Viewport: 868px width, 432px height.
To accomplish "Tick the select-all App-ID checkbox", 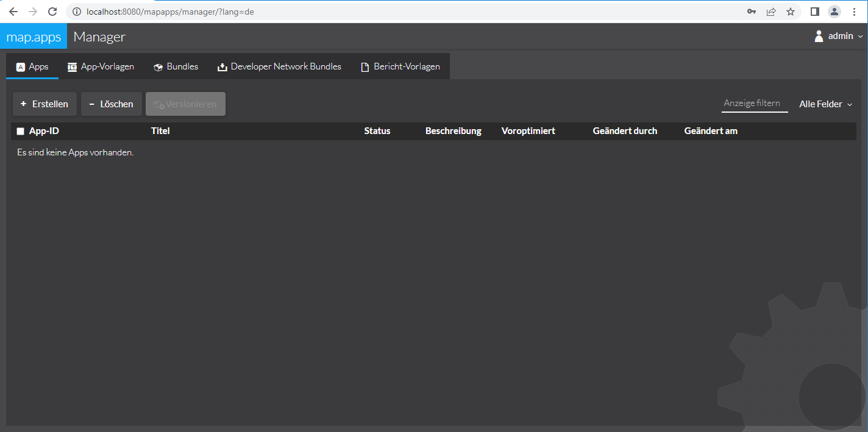I will point(21,131).
